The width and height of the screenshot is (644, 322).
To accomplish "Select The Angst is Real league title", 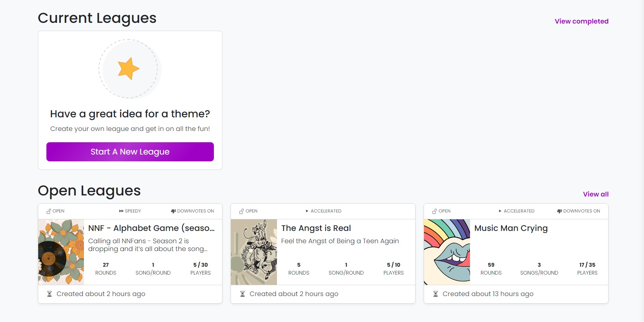I will [x=316, y=228].
